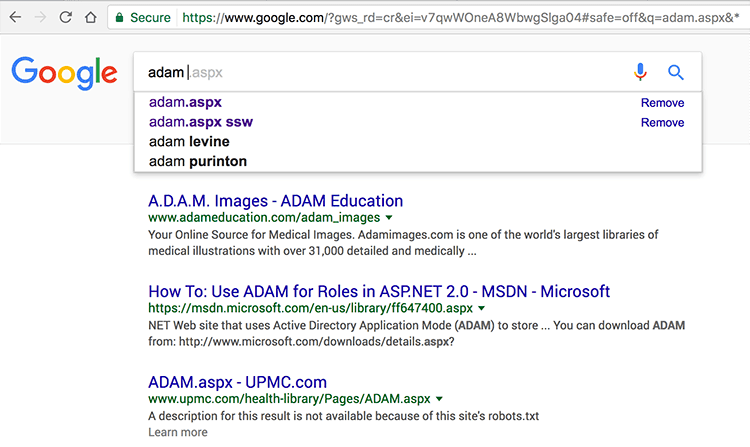Screen dimensions: 750x447
Task: Click the browser forward arrow
Action: [x=40, y=17]
